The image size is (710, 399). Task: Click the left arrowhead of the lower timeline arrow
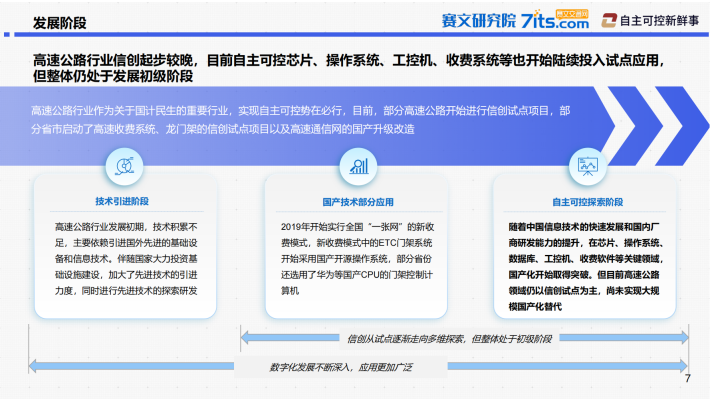click(33, 365)
